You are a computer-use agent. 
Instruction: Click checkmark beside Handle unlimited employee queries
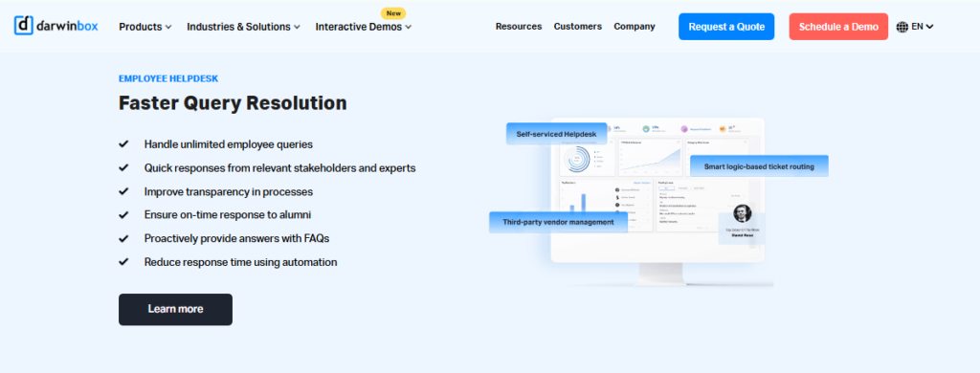click(123, 143)
